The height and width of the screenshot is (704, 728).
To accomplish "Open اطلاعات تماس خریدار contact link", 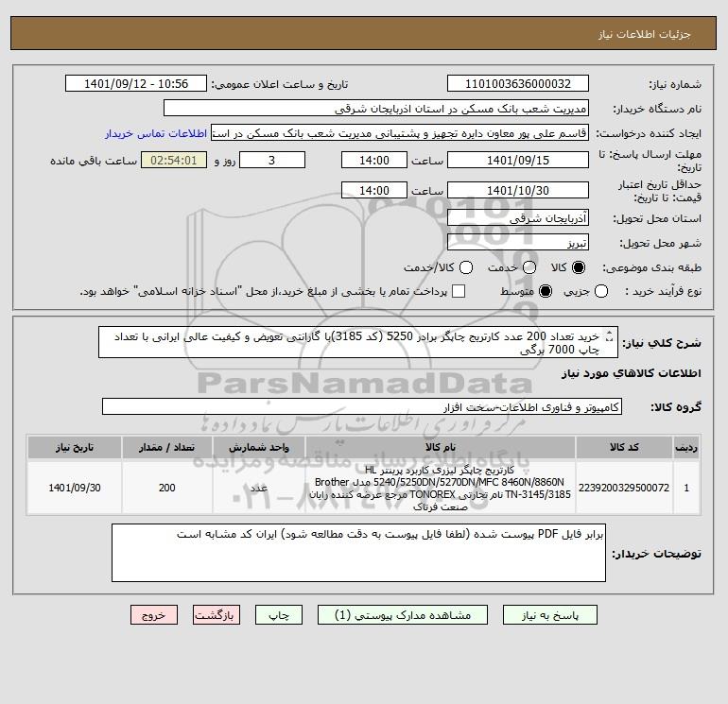I will coord(156,133).
